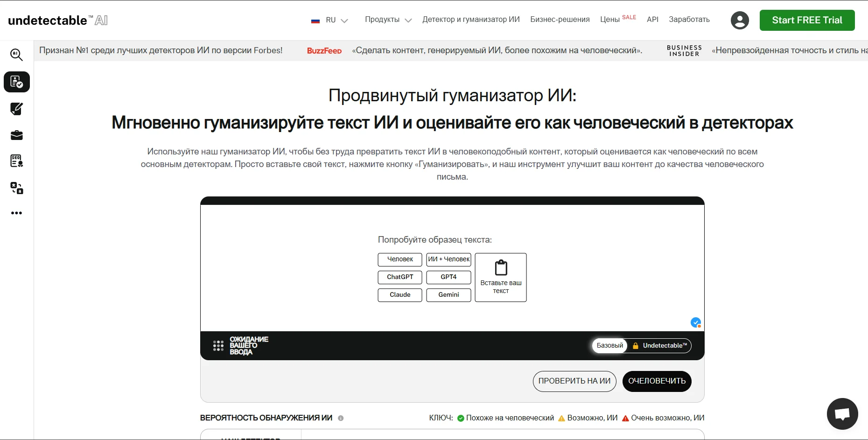Open the SEO tool sidebar icon

[17, 161]
